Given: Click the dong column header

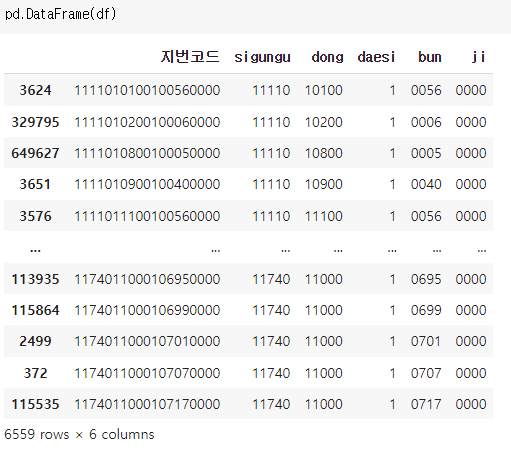Looking at the screenshot, I should 327,57.
